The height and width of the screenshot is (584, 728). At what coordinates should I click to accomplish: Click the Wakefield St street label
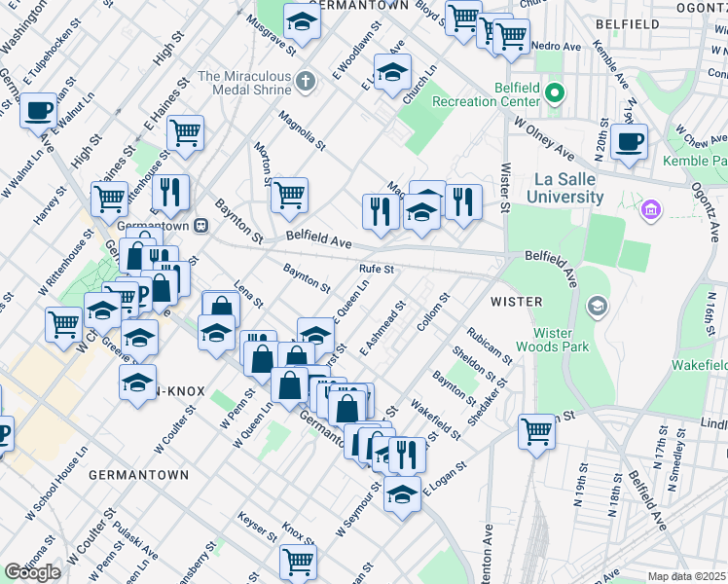point(436,420)
